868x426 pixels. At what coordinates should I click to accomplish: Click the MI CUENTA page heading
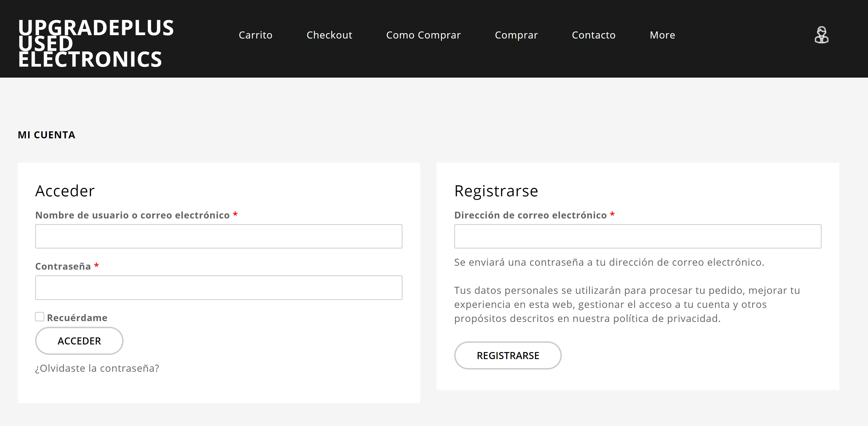47,135
